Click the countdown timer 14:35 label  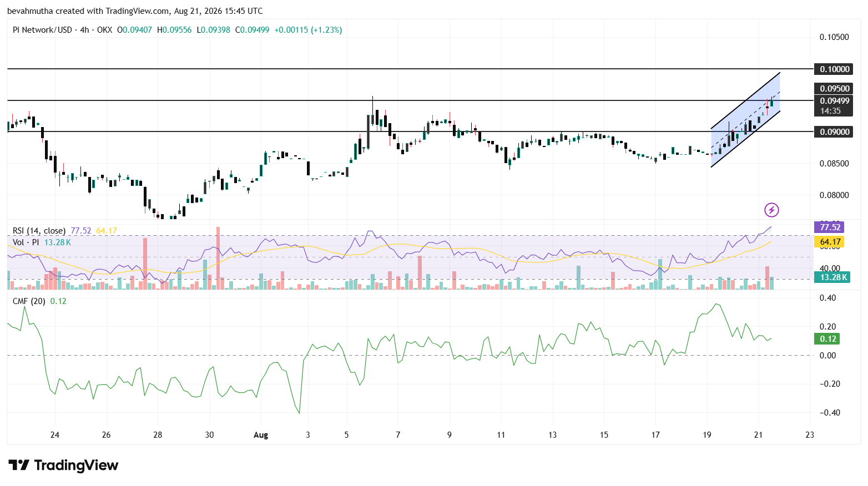click(830, 111)
